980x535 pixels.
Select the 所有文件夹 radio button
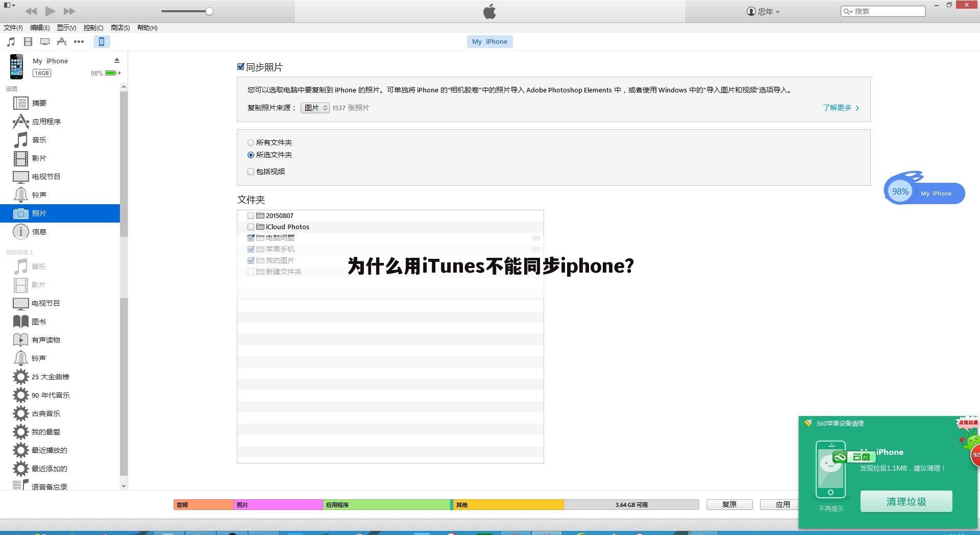(251, 142)
